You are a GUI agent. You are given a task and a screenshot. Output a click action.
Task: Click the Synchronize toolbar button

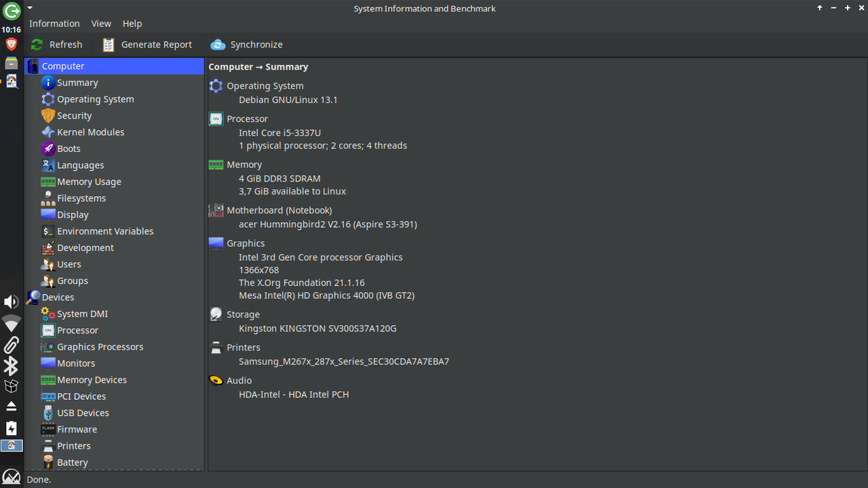click(246, 45)
